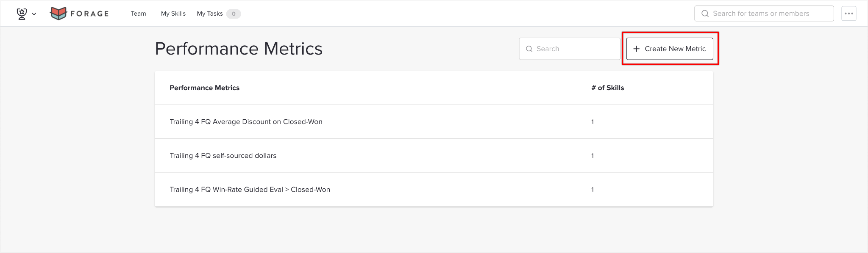Image resolution: width=868 pixels, height=253 pixels.
Task: Click the FORAGE wordmark text
Action: pyautogui.click(x=89, y=14)
